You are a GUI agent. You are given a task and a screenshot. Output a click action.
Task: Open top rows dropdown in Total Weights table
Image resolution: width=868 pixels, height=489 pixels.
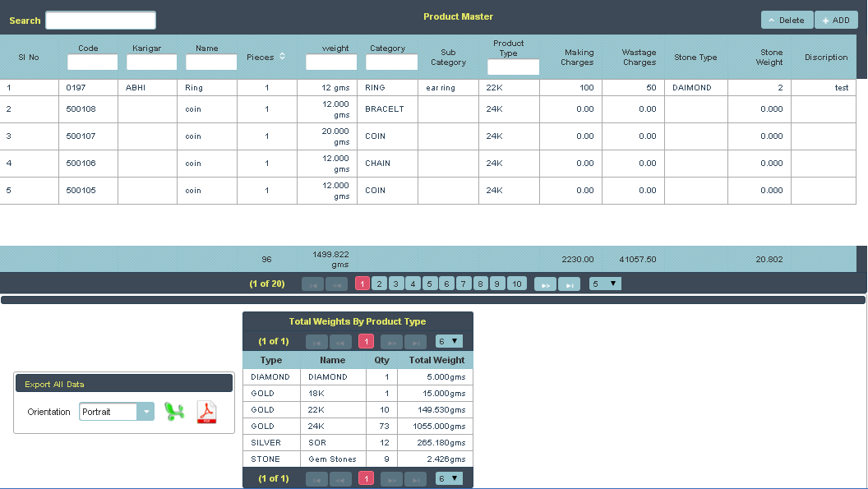[449, 340]
